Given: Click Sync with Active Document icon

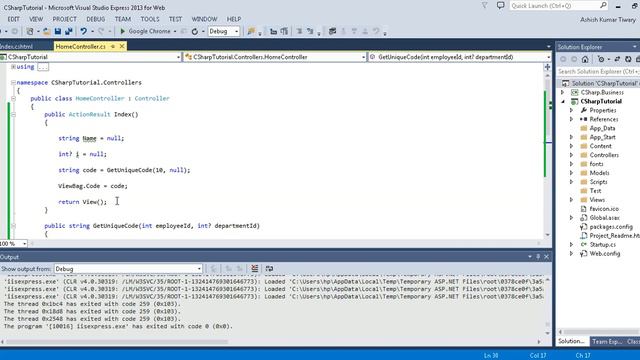Looking at the screenshot, I should 617,60.
